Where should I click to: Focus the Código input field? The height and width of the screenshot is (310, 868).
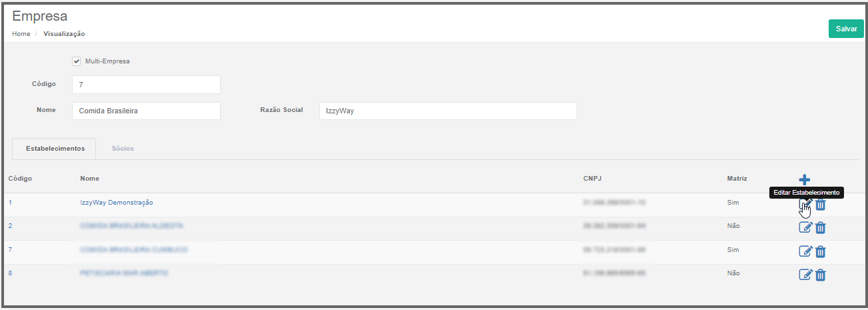[x=146, y=85]
